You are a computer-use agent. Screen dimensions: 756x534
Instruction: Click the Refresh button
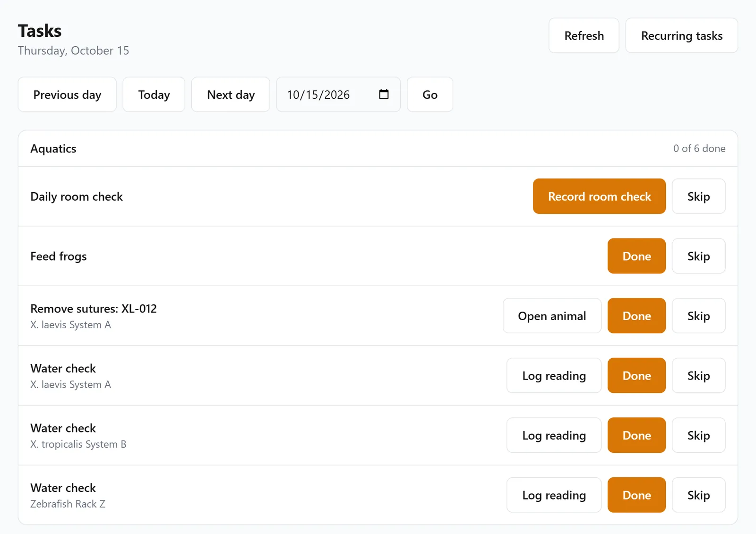(x=584, y=35)
